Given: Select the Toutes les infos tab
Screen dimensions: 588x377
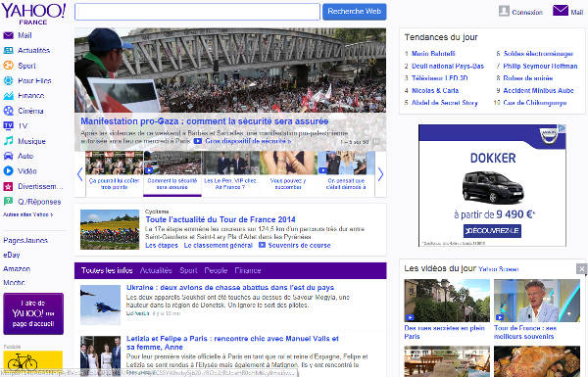Looking at the screenshot, I should (107, 270).
